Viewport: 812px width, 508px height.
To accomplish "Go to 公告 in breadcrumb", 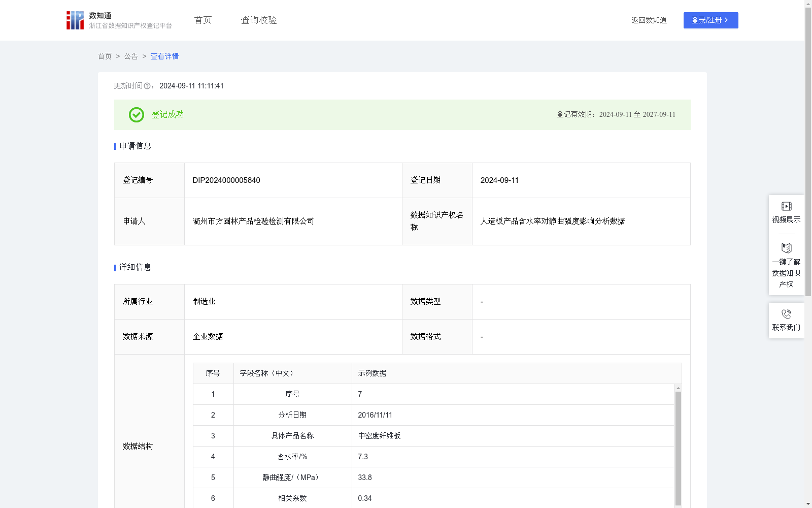I will (131, 56).
